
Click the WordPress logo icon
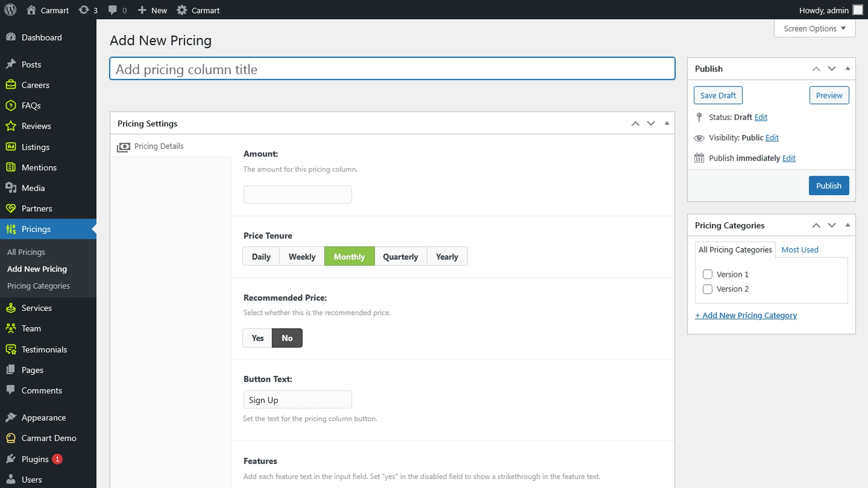tap(10, 10)
